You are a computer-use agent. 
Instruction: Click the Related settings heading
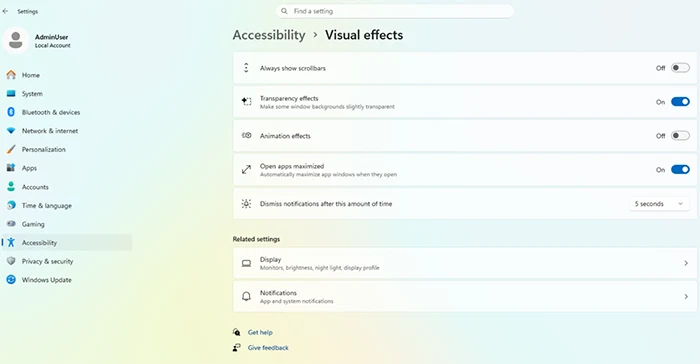(x=256, y=239)
